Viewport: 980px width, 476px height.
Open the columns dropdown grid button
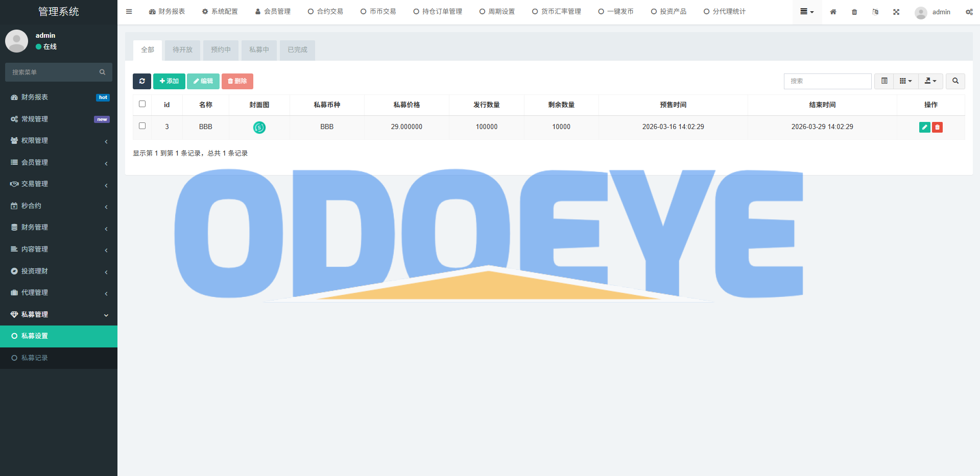tap(905, 81)
